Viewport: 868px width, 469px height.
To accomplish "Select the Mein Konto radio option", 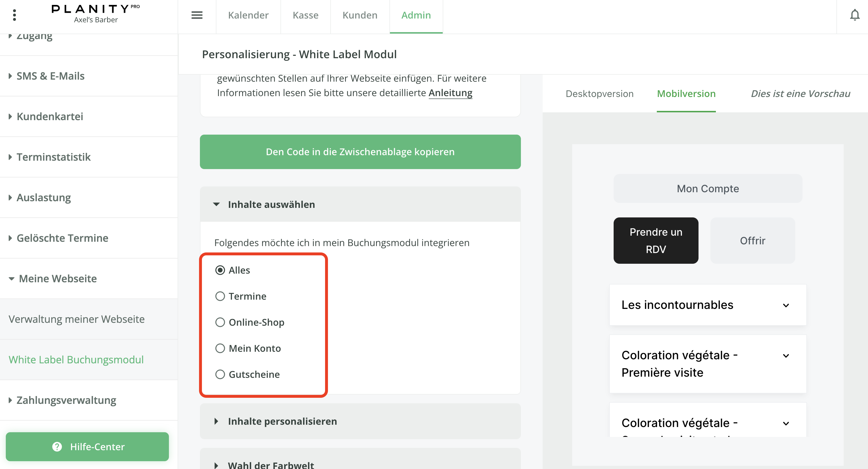I will tap(220, 348).
